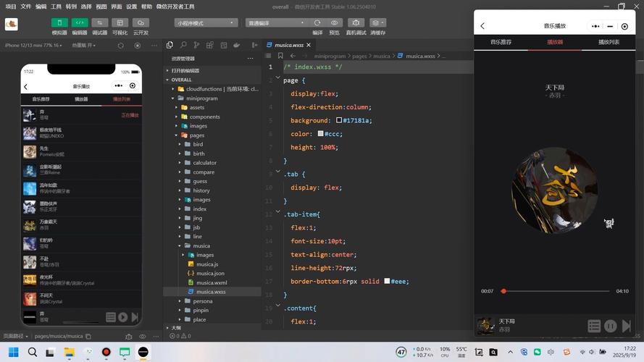The image size is (644, 362).
Task: Open the 小程序模式 mode dropdown
Action: pos(206,22)
